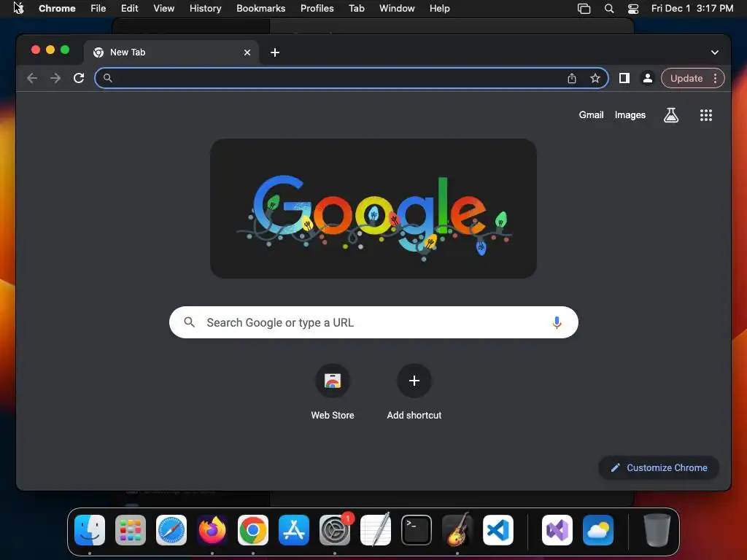
Task: Open TextEdit from the Dock
Action: click(x=376, y=530)
